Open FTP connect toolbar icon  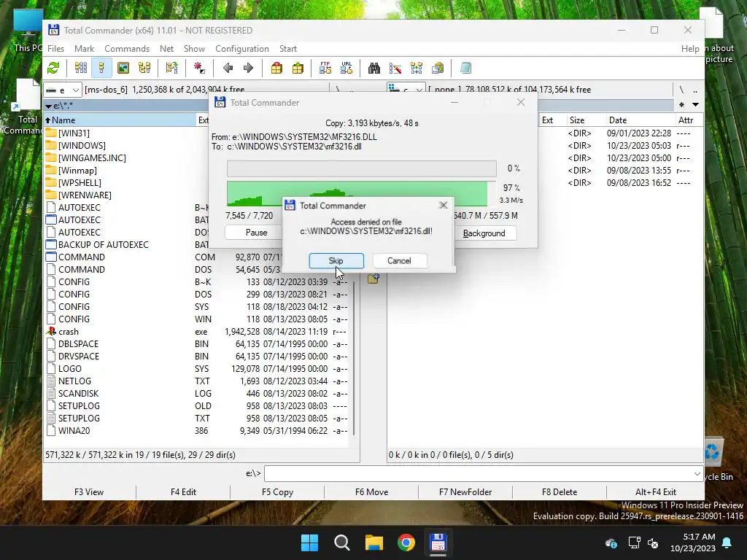pyautogui.click(x=325, y=68)
